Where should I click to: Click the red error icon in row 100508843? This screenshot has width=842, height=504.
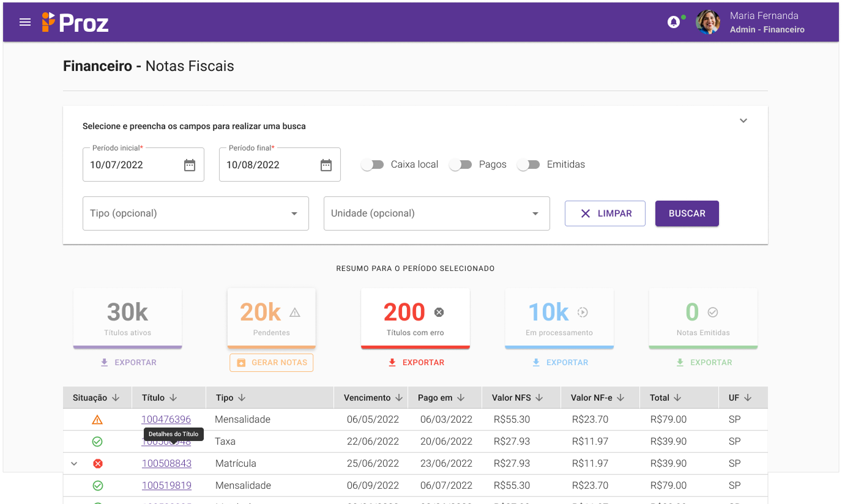[97, 464]
